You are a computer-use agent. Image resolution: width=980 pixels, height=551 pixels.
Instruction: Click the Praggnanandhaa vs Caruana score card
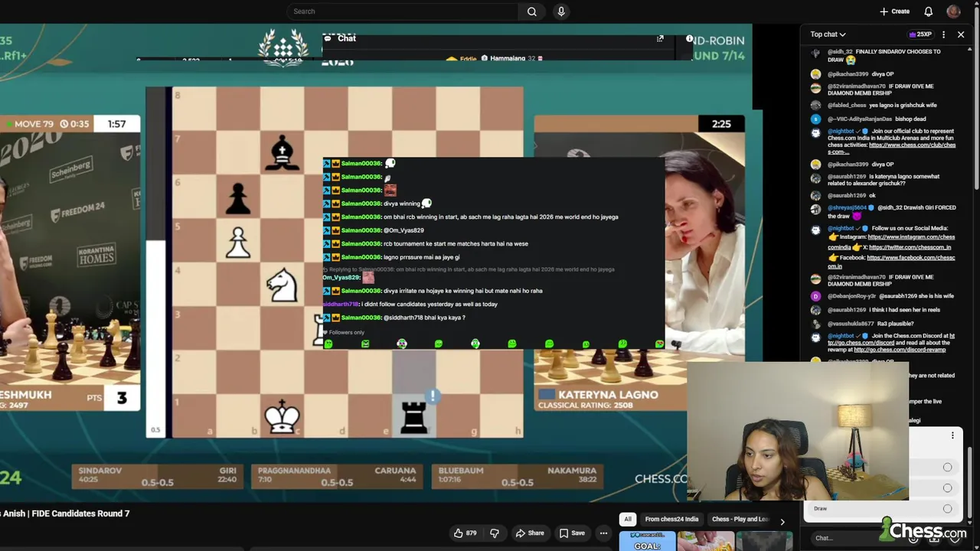click(x=337, y=476)
